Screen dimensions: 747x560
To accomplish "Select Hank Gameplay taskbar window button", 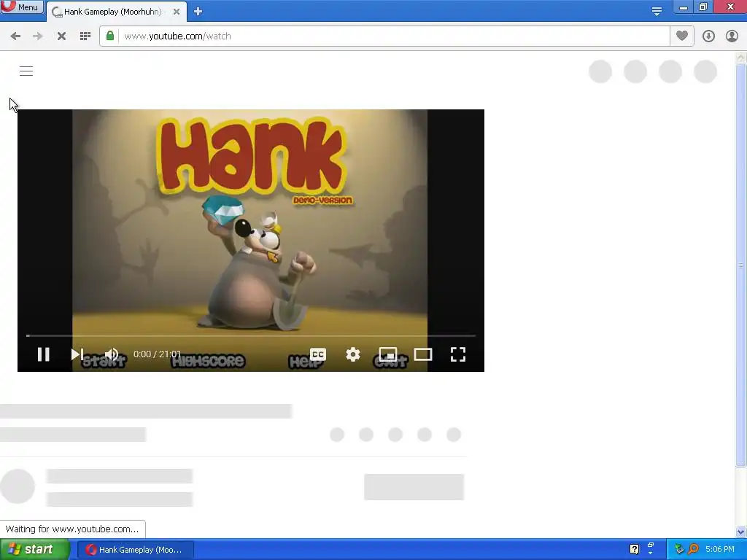I will [135, 550].
